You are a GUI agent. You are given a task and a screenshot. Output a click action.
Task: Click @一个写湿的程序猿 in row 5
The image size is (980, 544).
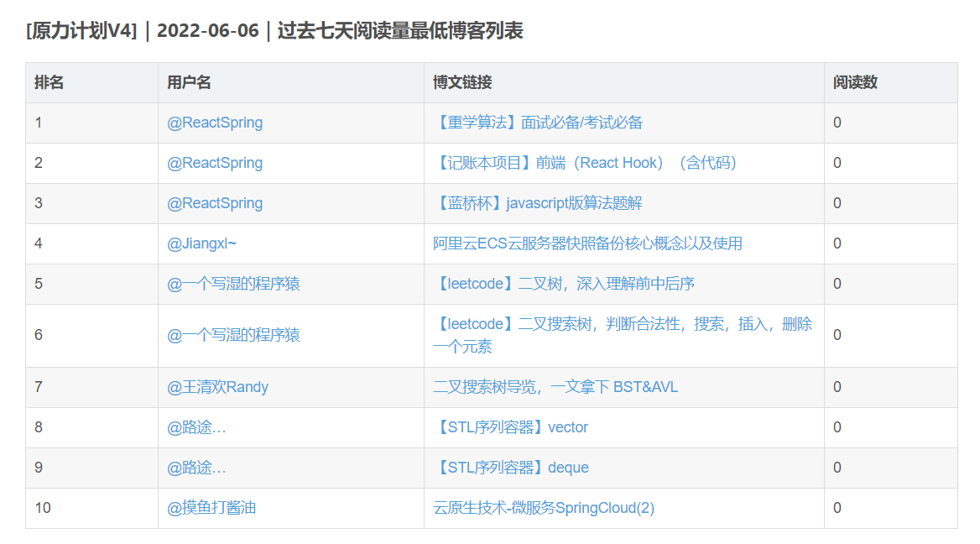(x=233, y=284)
